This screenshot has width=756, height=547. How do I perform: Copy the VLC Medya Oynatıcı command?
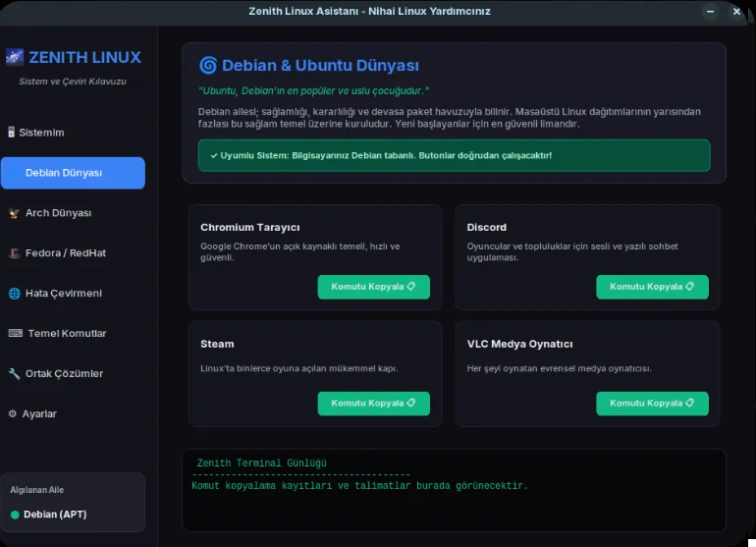[652, 404]
